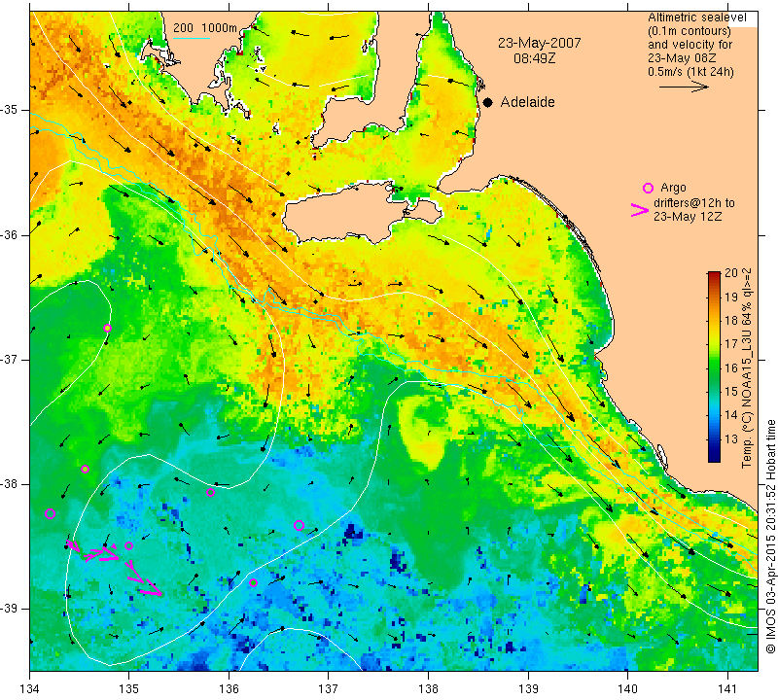This screenshot has width=778, height=700.
Task: Click the 139 longitude axis label
Action: tap(528, 689)
